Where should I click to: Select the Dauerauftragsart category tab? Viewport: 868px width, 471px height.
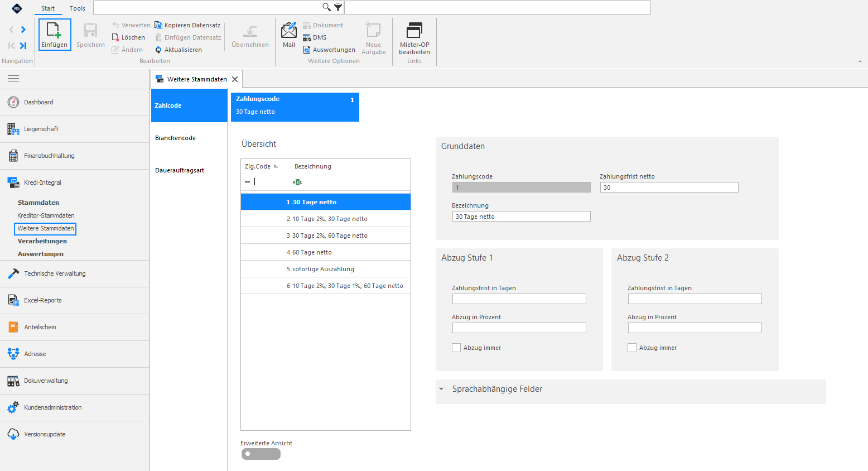tap(189, 170)
